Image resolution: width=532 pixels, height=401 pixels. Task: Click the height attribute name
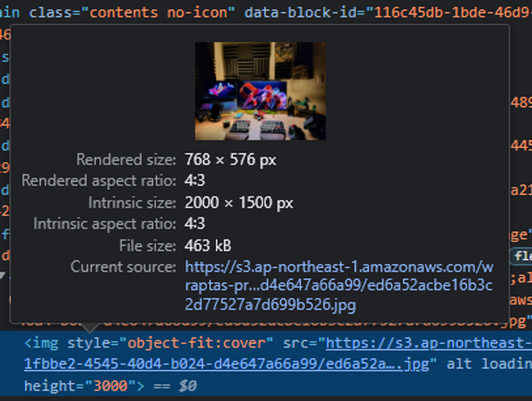[50, 386]
